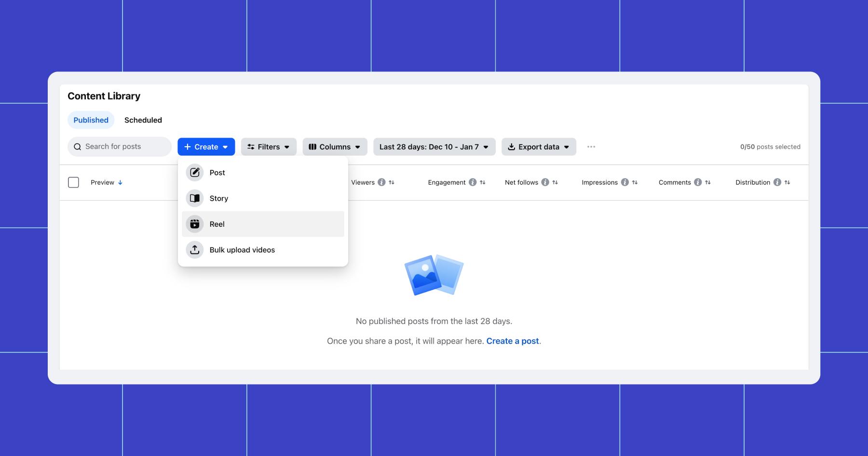Toggle Preview column sort arrow
The height and width of the screenshot is (456, 868).
pos(120,182)
